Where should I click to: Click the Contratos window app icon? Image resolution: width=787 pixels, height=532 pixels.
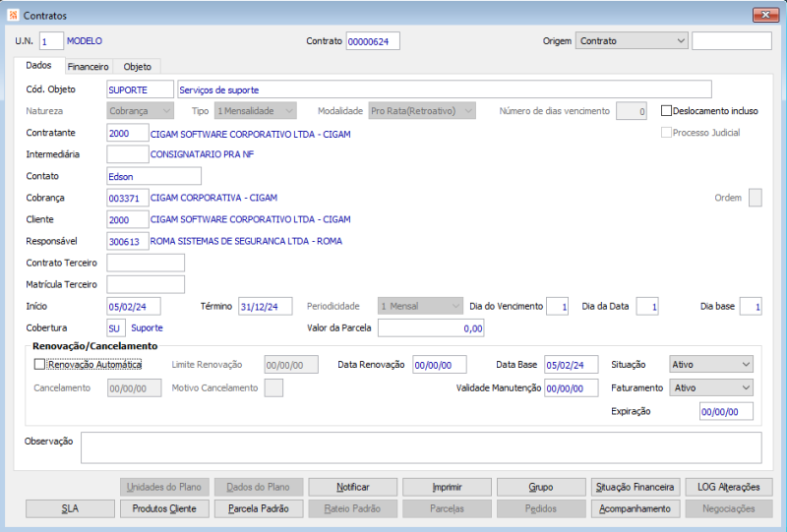point(13,15)
